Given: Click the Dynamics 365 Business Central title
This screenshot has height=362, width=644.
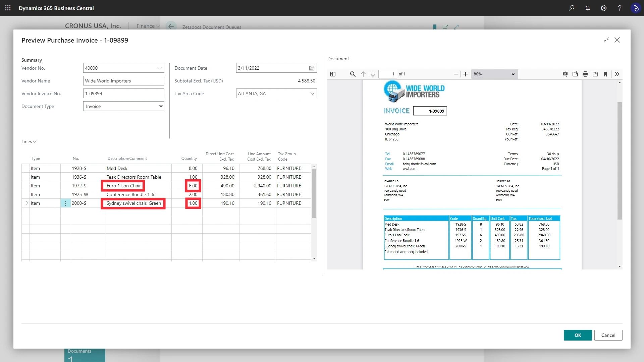Looking at the screenshot, I should [x=56, y=8].
